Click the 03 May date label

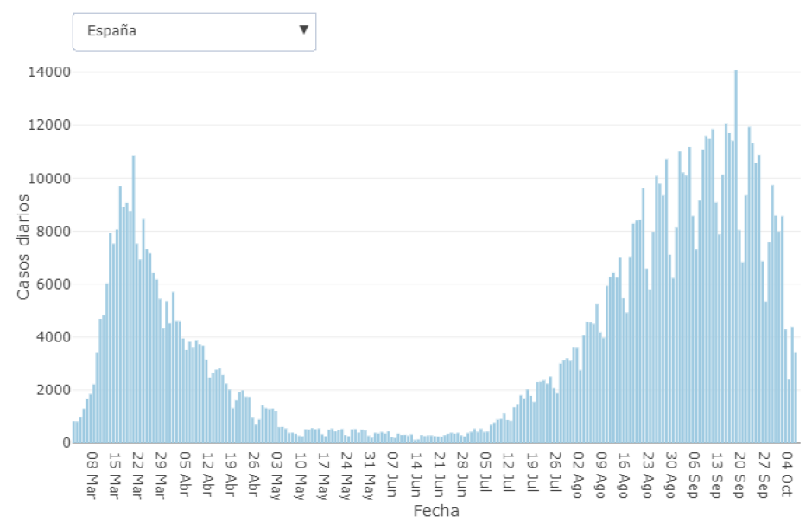[x=276, y=472]
